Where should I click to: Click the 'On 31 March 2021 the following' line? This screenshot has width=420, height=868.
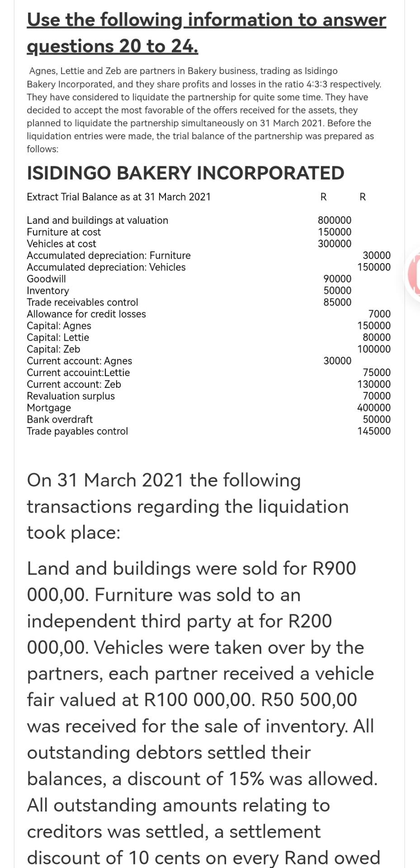[164, 480]
